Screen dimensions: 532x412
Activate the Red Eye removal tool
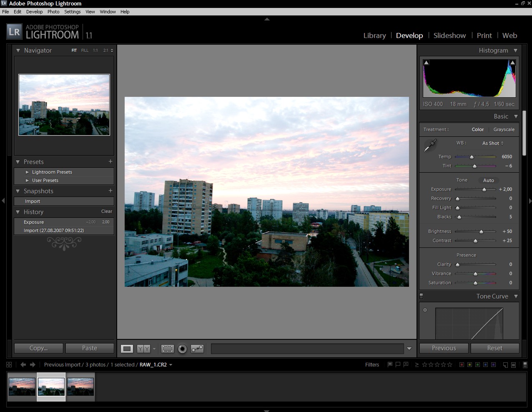click(182, 349)
